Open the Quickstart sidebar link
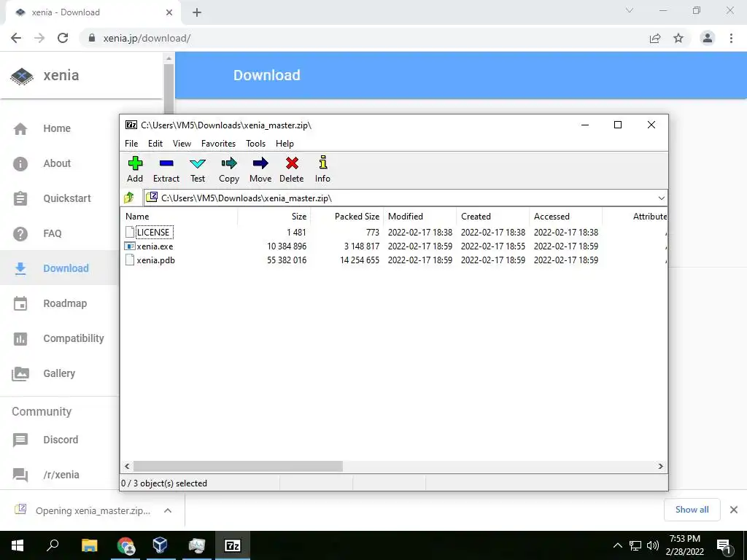Viewport: 747px width, 560px height. click(x=67, y=198)
